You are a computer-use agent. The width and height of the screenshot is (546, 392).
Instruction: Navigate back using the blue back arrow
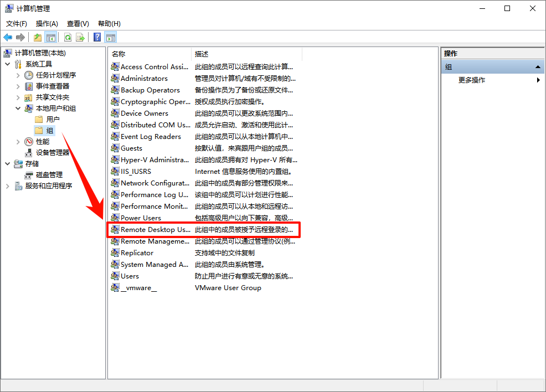[7, 37]
